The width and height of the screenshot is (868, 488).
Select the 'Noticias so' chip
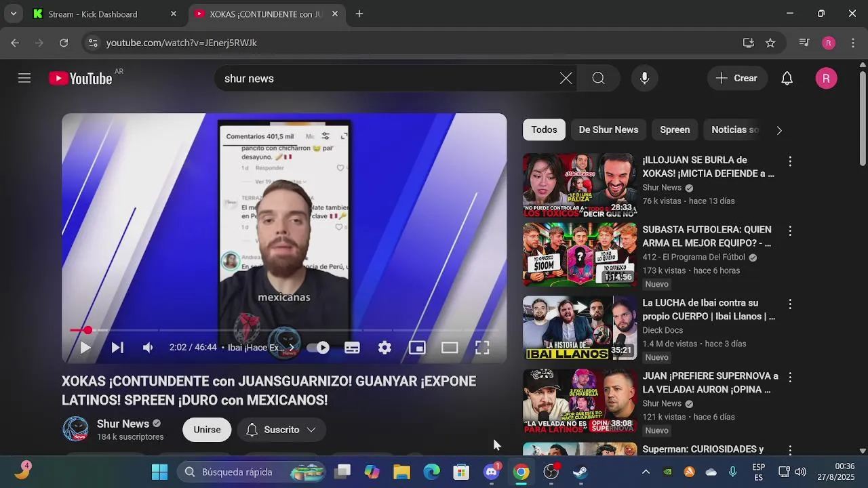[x=734, y=129]
